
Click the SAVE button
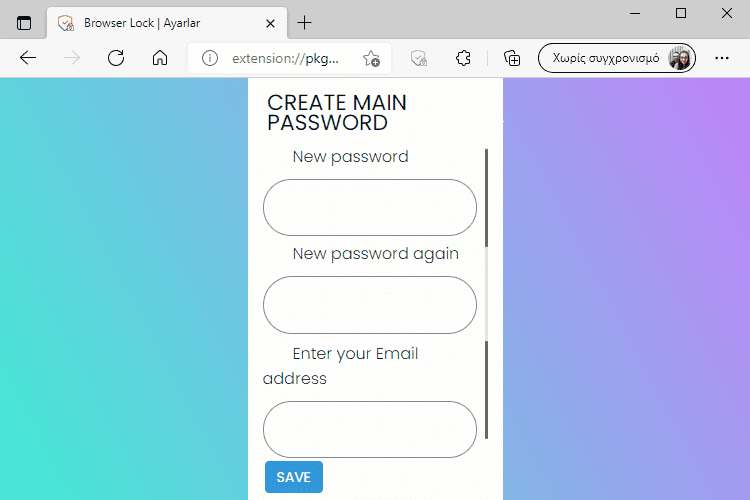[294, 477]
